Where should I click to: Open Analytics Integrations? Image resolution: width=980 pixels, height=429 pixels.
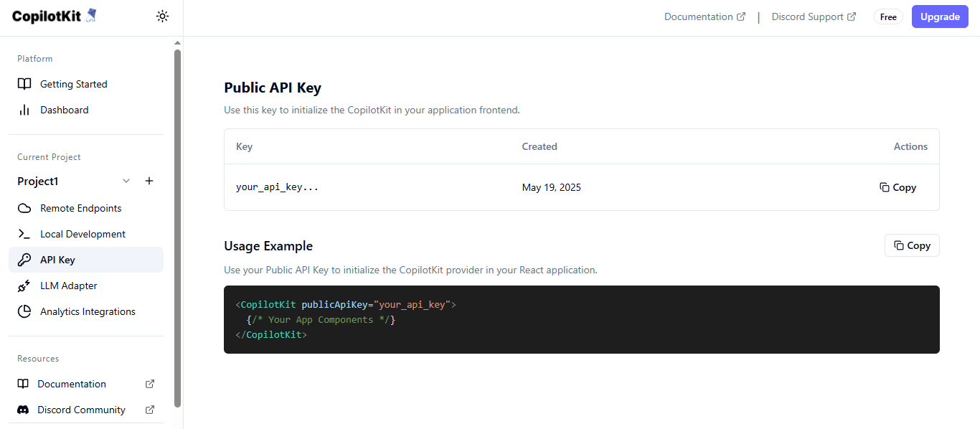tap(86, 311)
